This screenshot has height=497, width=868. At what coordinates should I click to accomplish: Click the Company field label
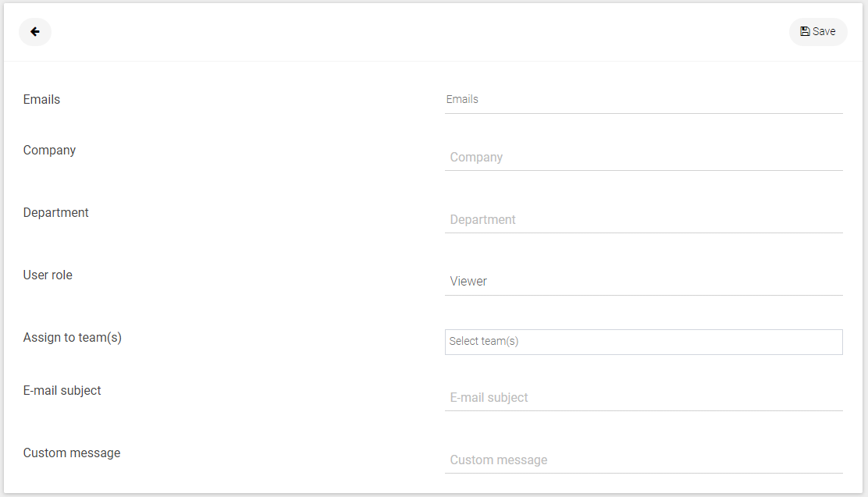(49, 151)
